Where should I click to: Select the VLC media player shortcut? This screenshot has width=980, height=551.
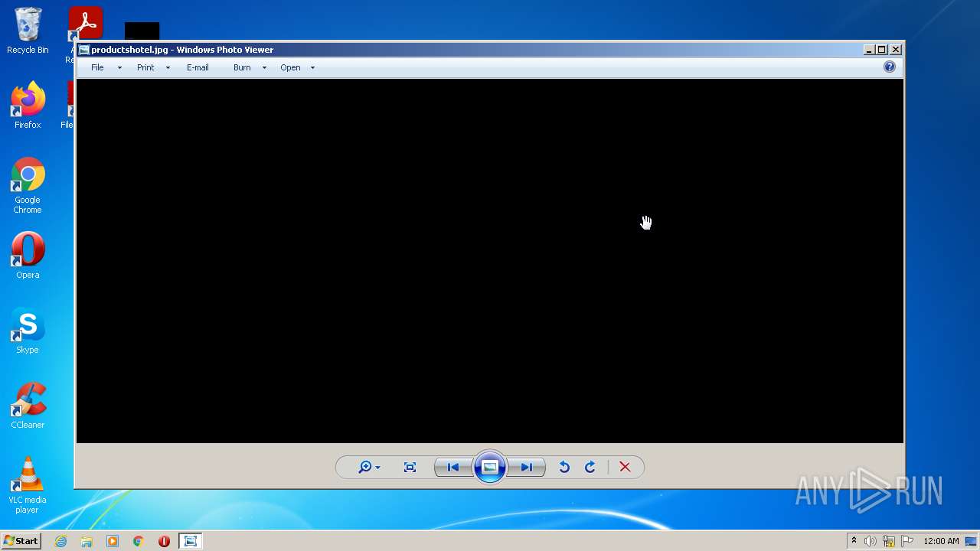click(x=28, y=485)
